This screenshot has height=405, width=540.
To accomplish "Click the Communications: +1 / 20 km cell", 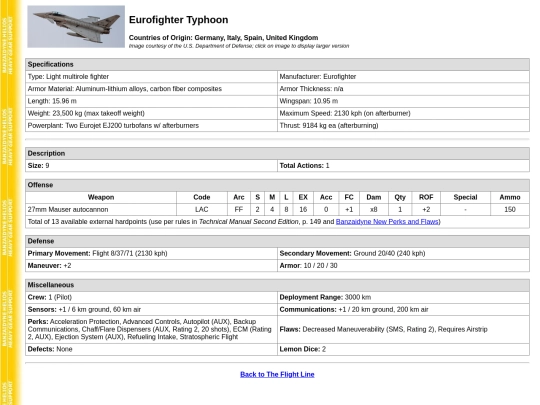I will pos(403,310).
